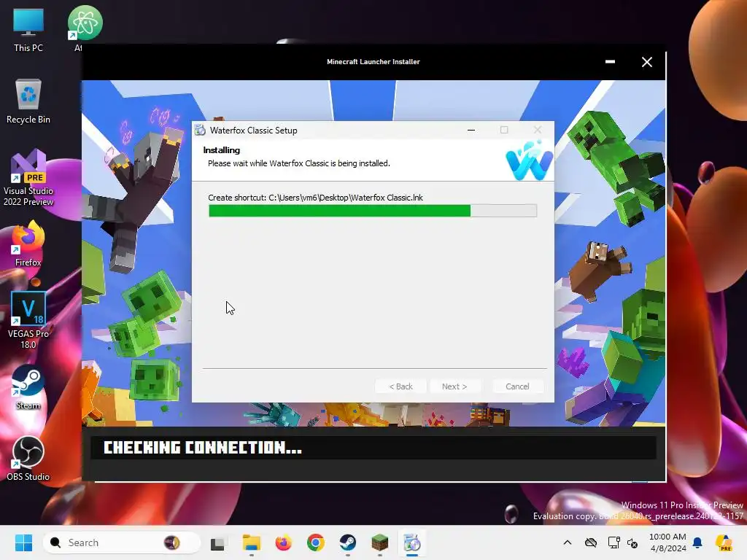Image resolution: width=747 pixels, height=560 pixels.
Task: Click the disabled < Back button
Action: pos(400,386)
